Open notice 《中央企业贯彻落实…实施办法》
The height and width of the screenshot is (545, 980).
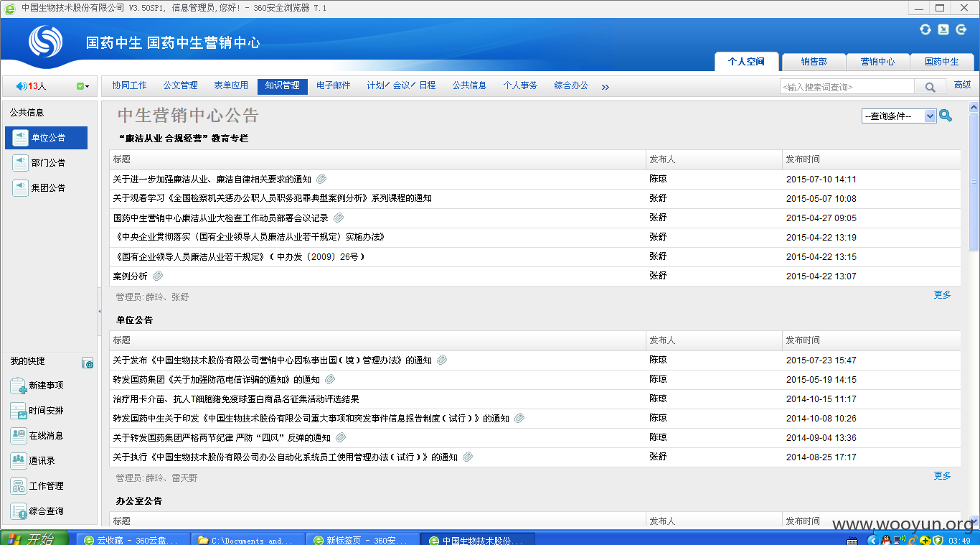point(249,237)
